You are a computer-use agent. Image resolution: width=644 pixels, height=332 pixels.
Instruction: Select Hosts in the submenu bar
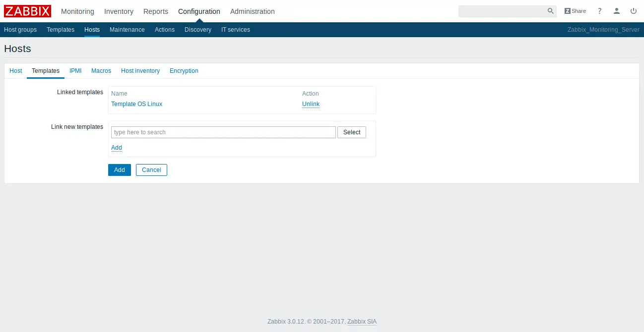pos(92,30)
